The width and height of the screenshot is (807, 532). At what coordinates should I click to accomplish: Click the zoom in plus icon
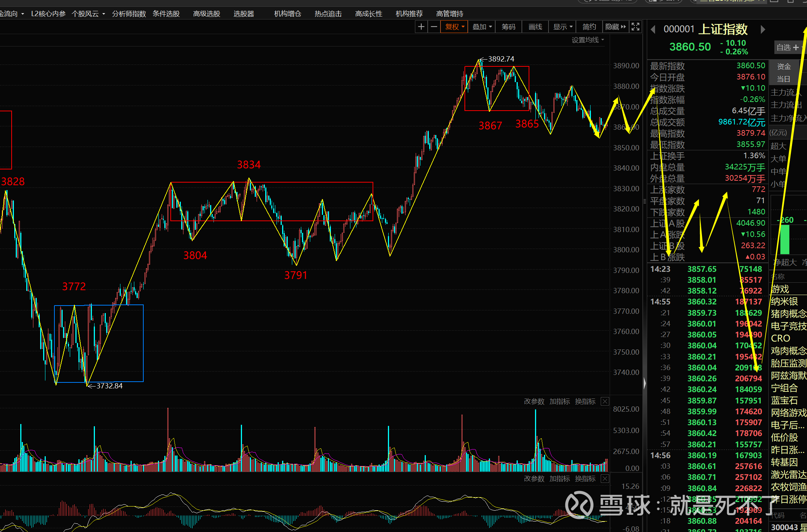click(x=421, y=27)
